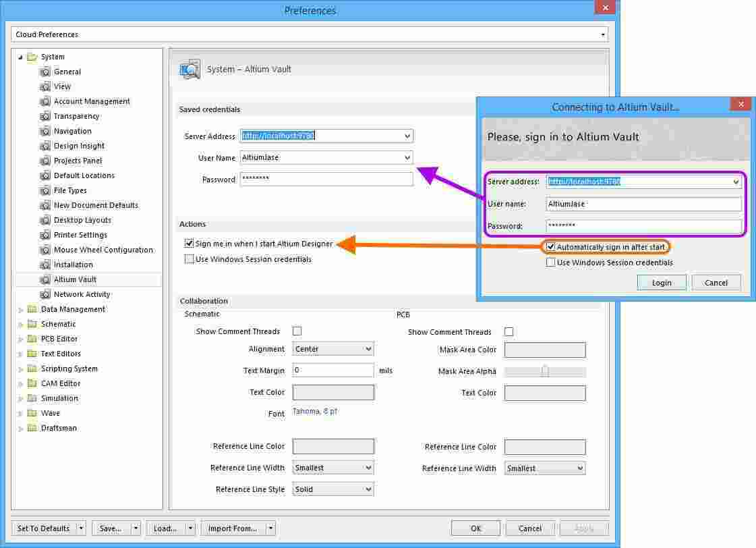
Task: Open the File Types preferences page
Action: (70, 190)
